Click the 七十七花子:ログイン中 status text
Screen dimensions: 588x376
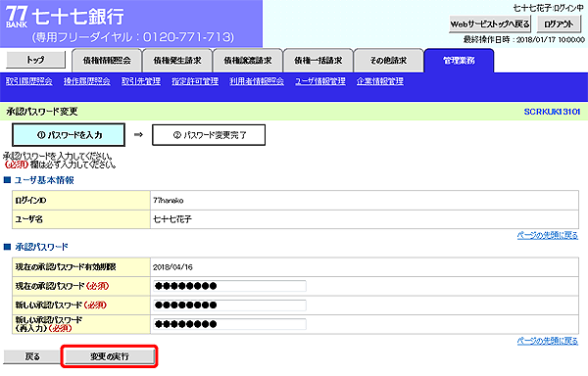pos(548,8)
